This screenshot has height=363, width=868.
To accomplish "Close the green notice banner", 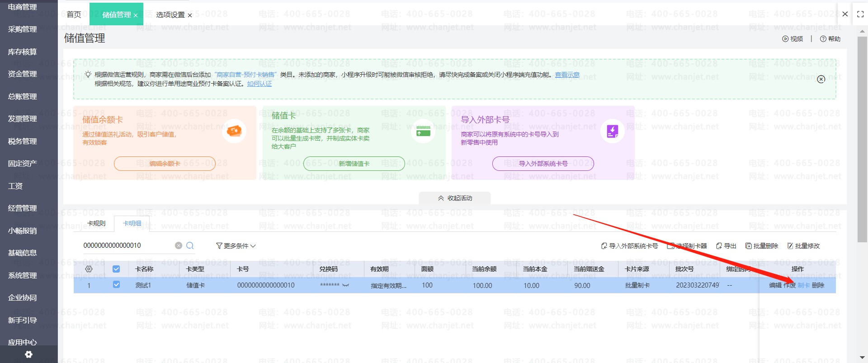I will click(821, 79).
